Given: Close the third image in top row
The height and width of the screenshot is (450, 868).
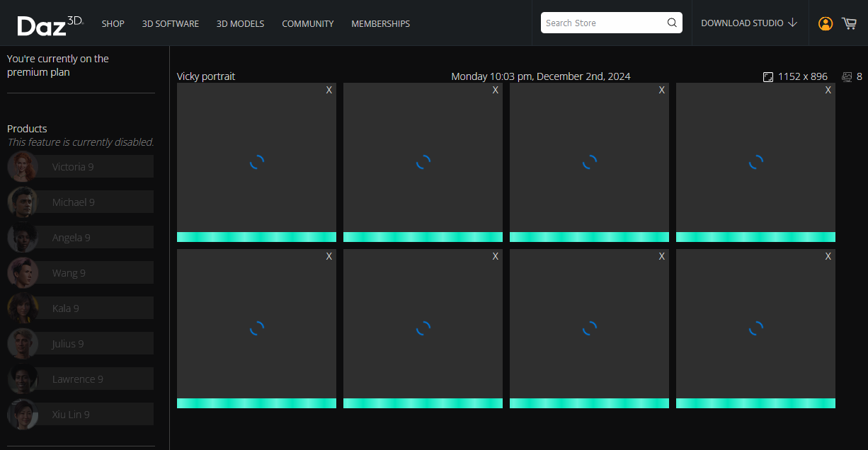Looking at the screenshot, I should (x=662, y=90).
